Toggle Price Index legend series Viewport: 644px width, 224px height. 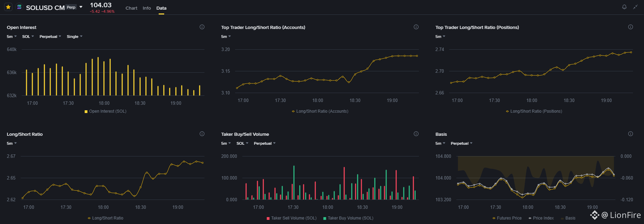tap(541, 218)
